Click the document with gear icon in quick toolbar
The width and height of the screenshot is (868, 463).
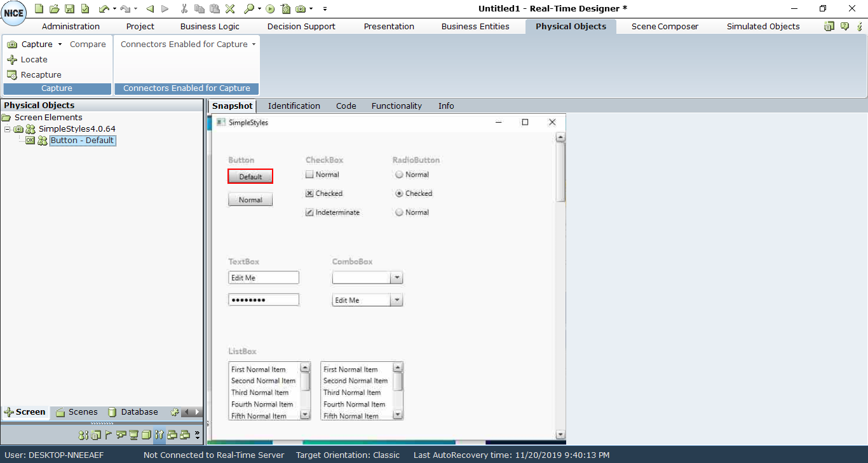click(x=285, y=8)
